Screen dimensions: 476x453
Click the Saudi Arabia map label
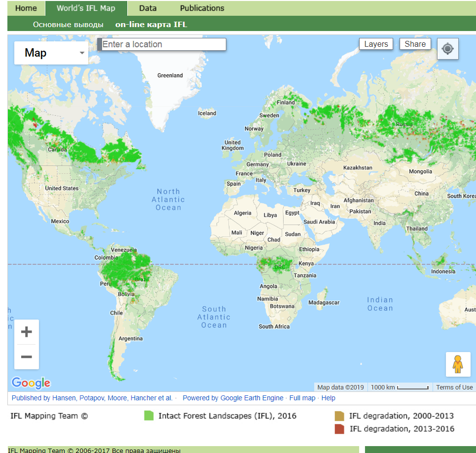point(319,222)
